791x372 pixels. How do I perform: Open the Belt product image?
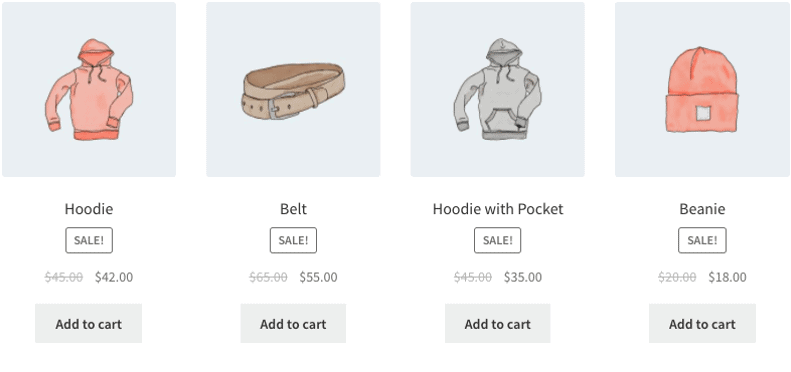[x=293, y=89]
